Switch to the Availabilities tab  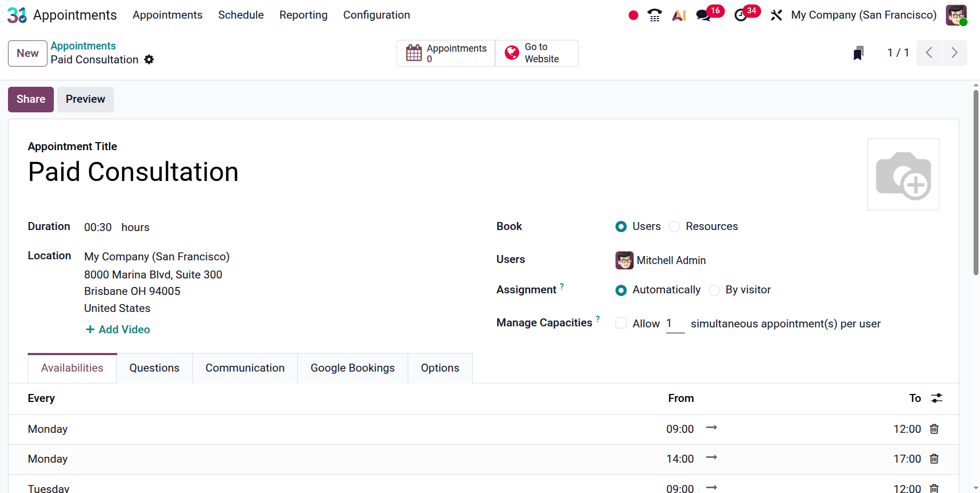[x=72, y=368]
